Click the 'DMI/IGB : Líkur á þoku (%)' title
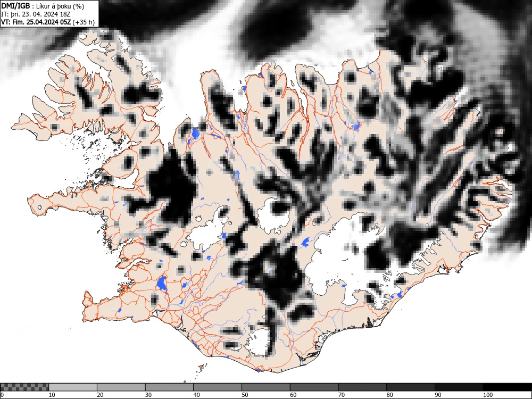The image size is (532, 399). 43,6
